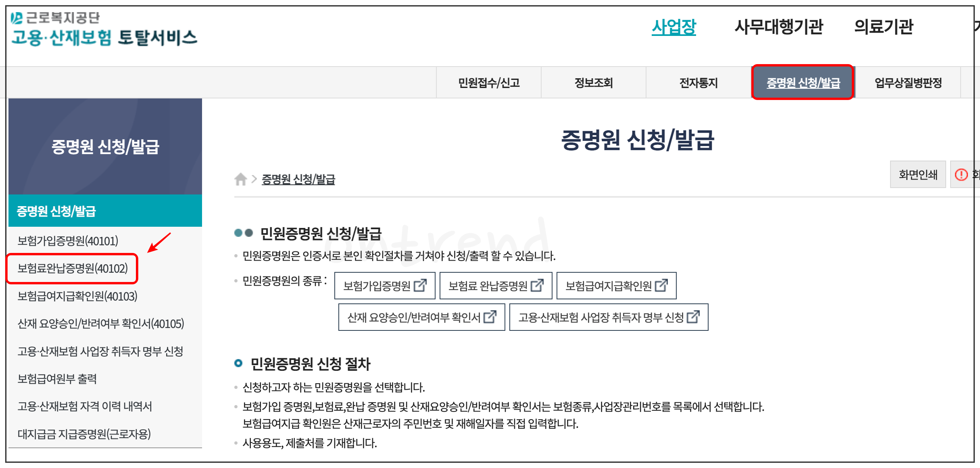Open the 정보조회 menu
This screenshot has width=980, height=468.
click(593, 83)
